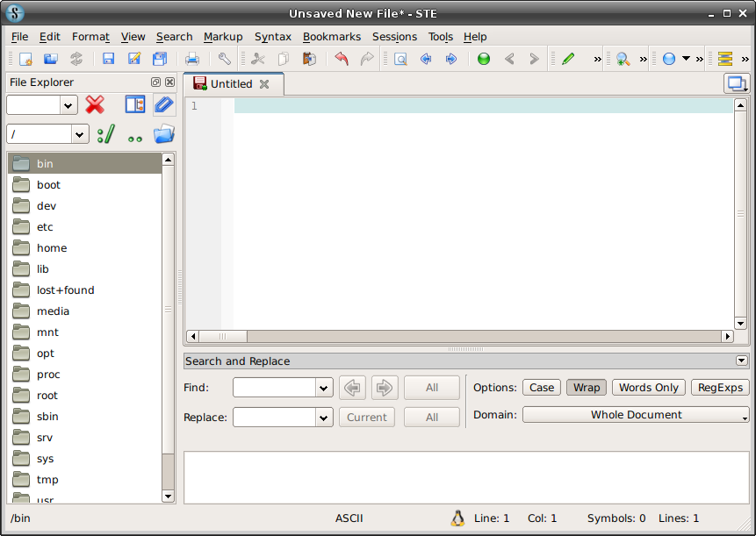Click the single-floppy Save icon
The image size is (756, 536).
[109, 59]
